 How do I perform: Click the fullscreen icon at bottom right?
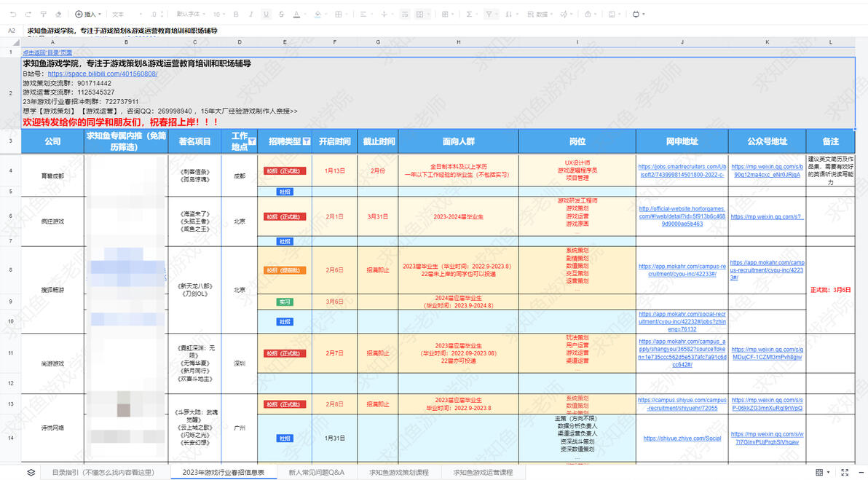coord(845,472)
